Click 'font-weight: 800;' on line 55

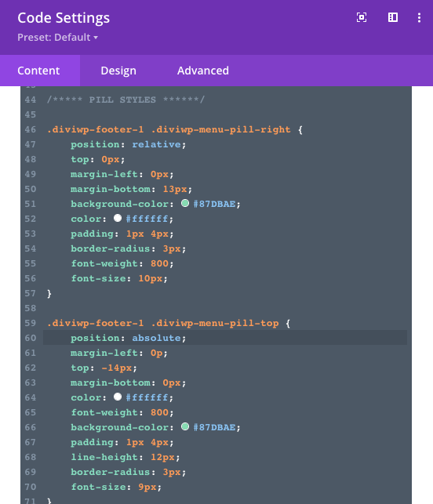tap(122, 263)
